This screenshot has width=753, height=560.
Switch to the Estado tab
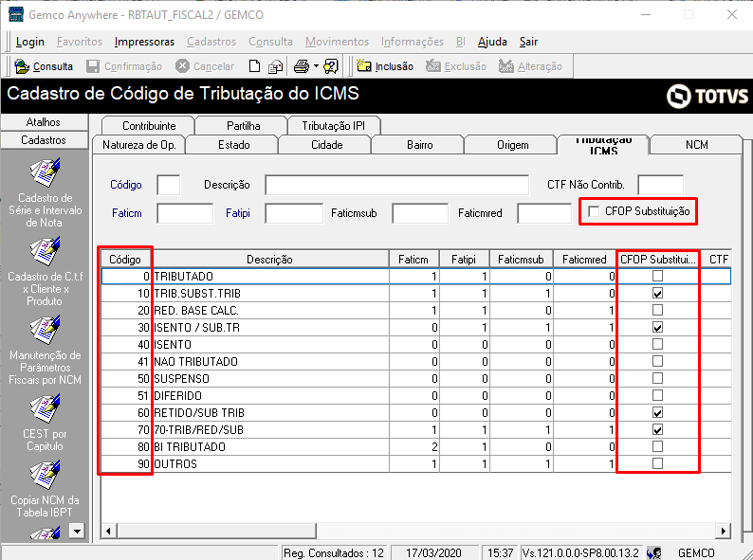[234, 145]
